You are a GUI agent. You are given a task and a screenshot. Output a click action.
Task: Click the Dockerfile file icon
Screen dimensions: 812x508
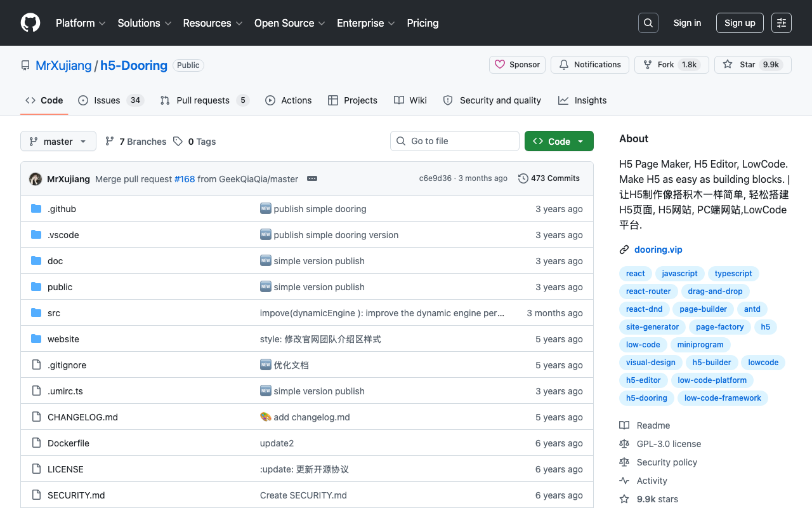pos(36,443)
